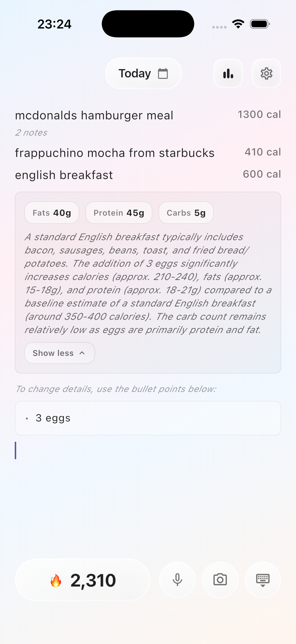The height and width of the screenshot is (644, 296).
Task: Tap the Wi-Fi status bar icon
Action: (238, 24)
